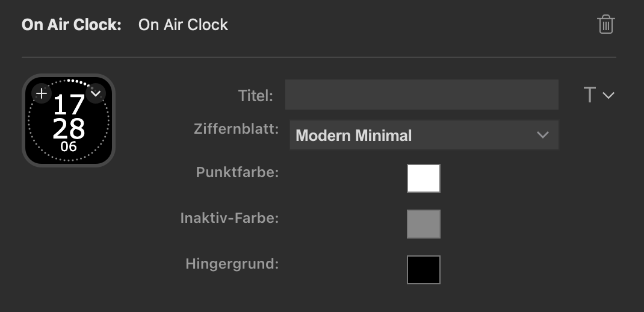Expand the chevron beside the T icon
This screenshot has height=312, width=644.
608,95
